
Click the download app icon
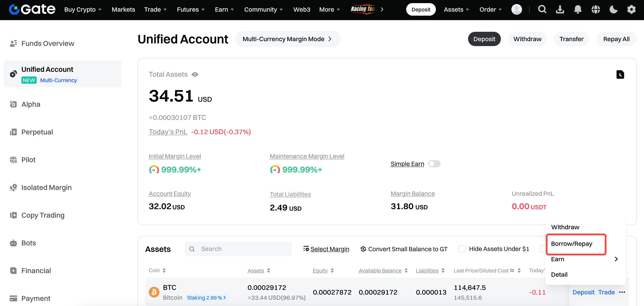coord(560,10)
